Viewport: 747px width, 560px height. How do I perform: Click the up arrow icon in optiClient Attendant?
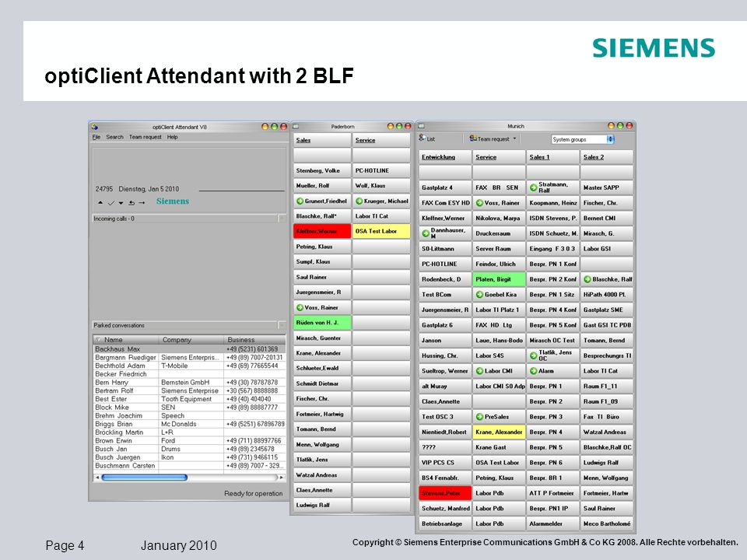pyautogui.click(x=100, y=203)
